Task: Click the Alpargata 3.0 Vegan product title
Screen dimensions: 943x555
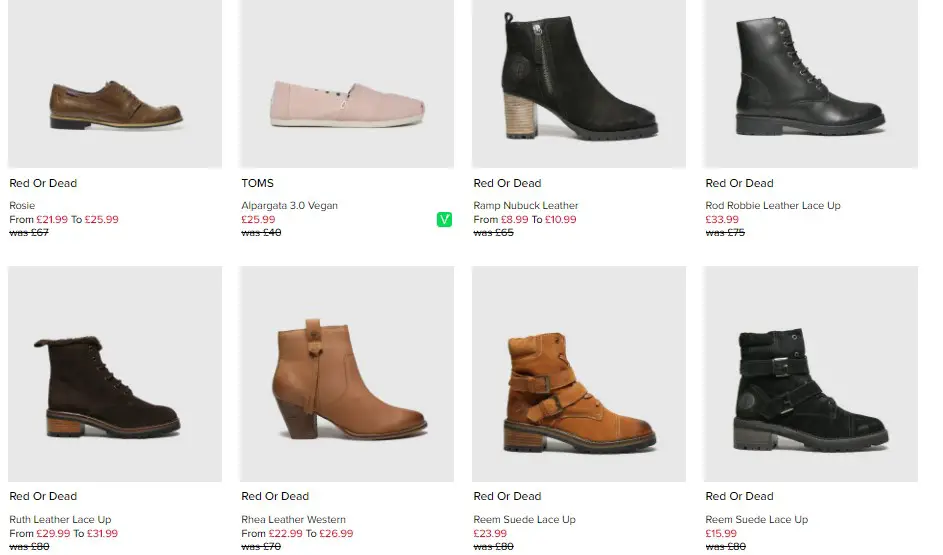Action: pyautogui.click(x=289, y=206)
